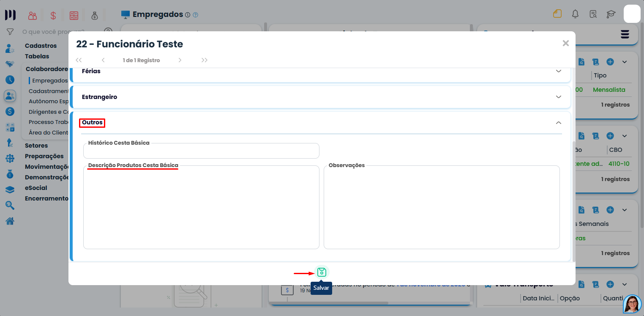The width and height of the screenshot is (644, 316).
Task: Open the assistant avatar in the bottom corner
Action: point(632,304)
